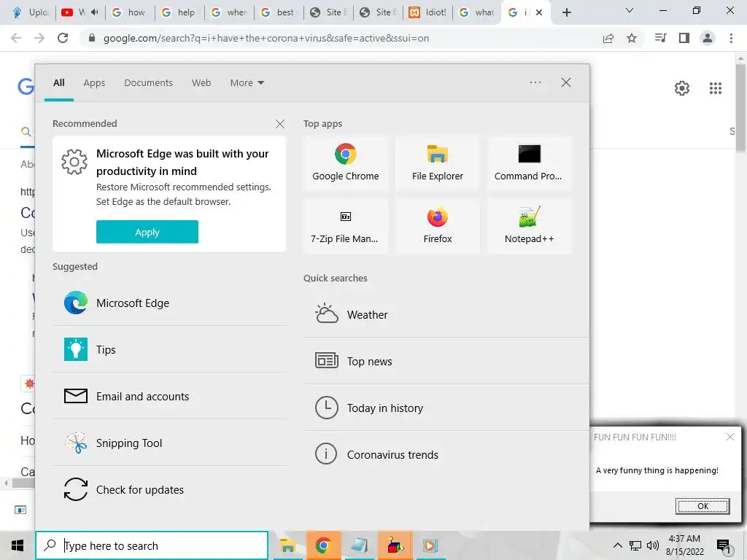Open Chrome share page icon
The image size is (747, 560).
tap(608, 38)
